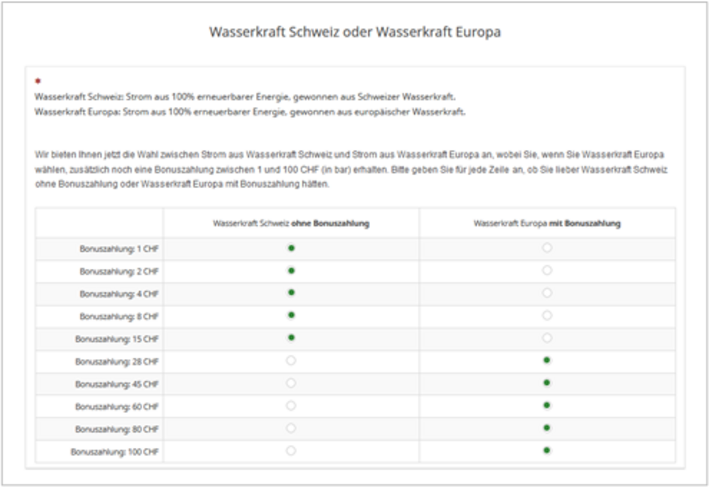The height and width of the screenshot is (487, 709).
Task: Select Wasserkraft Schweiz in 80 CHF row
Action: pos(291,428)
